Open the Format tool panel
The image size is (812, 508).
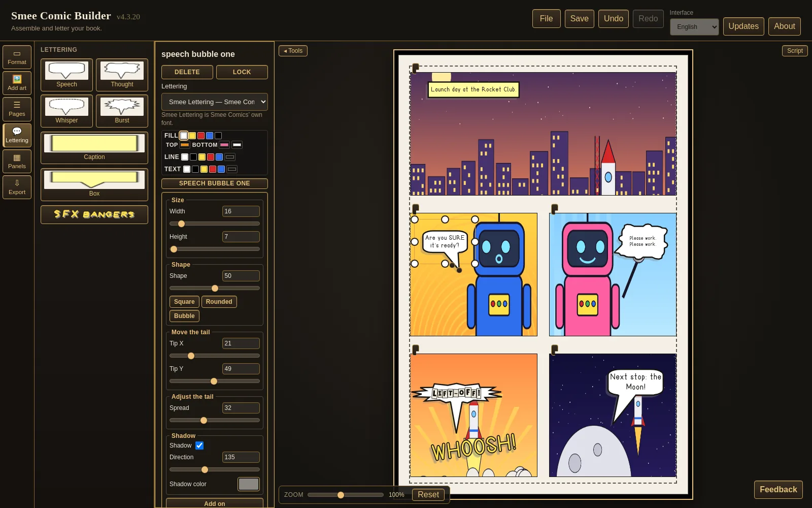[17, 57]
